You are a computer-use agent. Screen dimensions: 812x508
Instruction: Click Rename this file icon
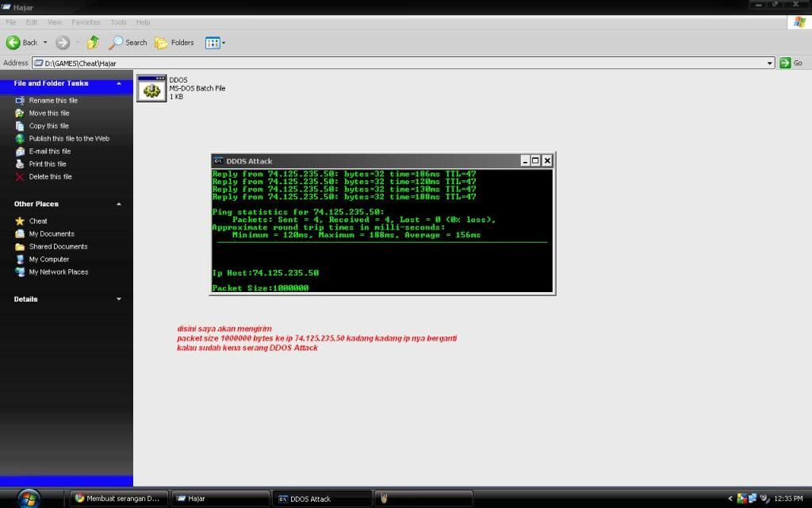point(20,101)
